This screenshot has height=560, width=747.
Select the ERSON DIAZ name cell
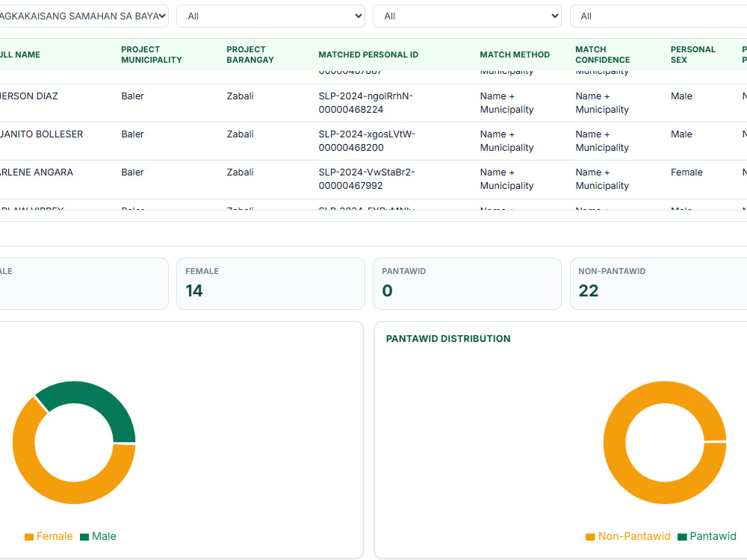tap(29, 96)
